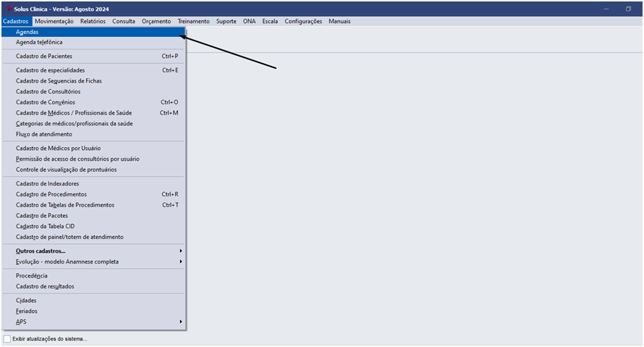Open Cadastro de resultados
This screenshot has width=644, height=347.
coord(93,287)
